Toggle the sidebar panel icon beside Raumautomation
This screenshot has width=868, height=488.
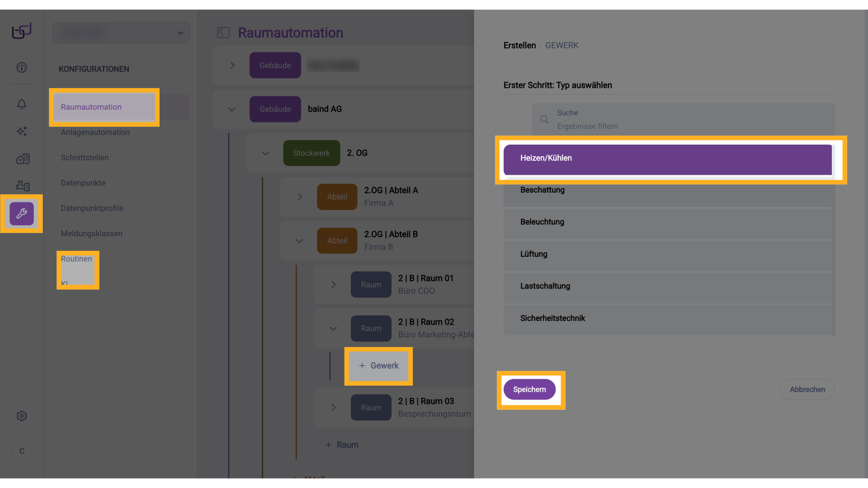coord(223,33)
